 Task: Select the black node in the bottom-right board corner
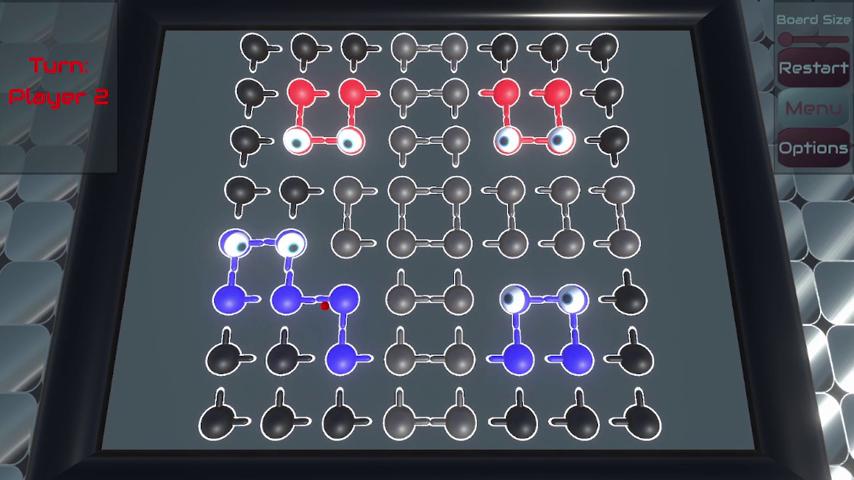coord(643,422)
